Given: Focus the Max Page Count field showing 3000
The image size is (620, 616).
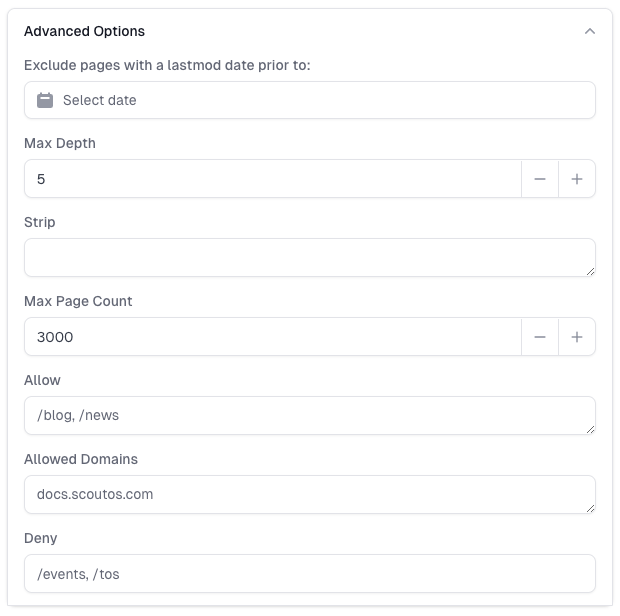Looking at the screenshot, I should pos(272,337).
